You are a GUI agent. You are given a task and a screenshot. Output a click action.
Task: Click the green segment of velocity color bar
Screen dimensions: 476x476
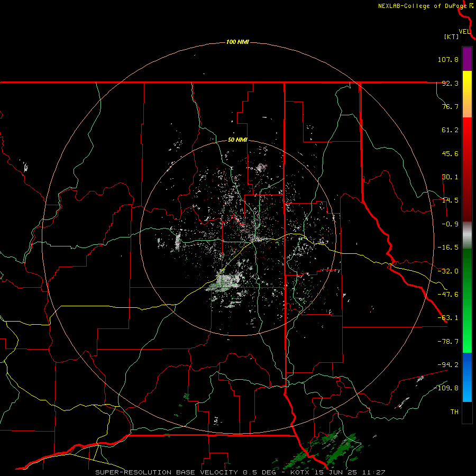coord(467,300)
